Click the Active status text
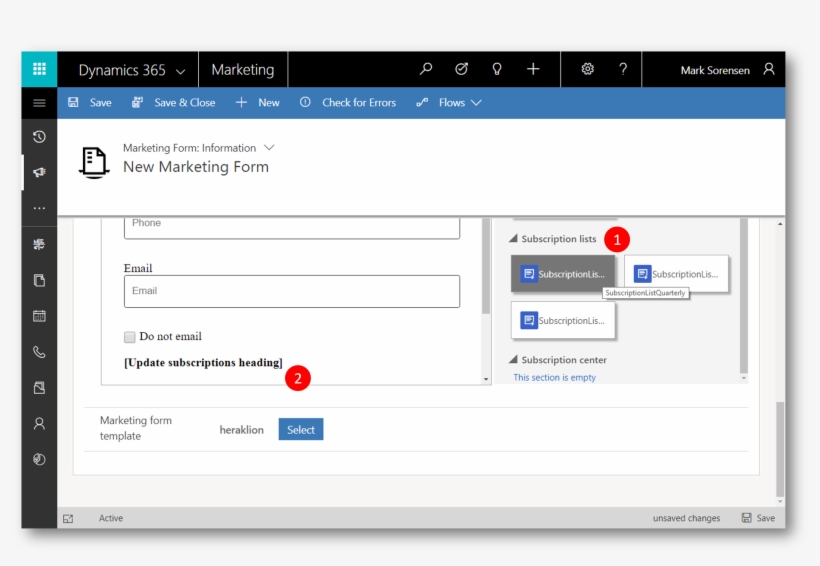 tap(111, 518)
